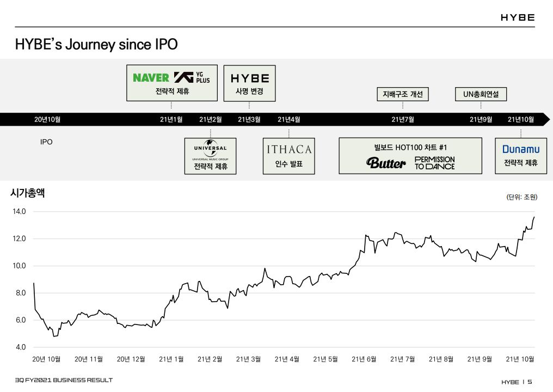553x392 pixels.
Task: Click the YG PLUS logo
Action: point(192,78)
